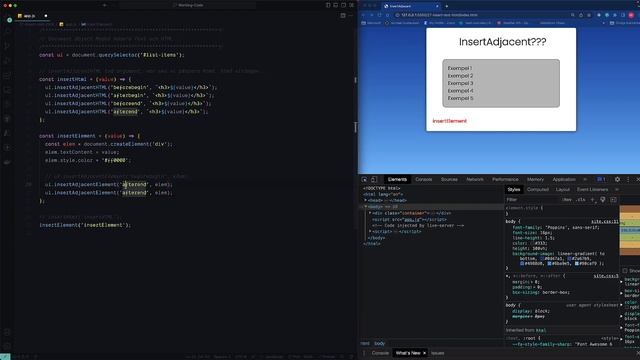
Task: Click the site.css:11 source link for body
Action: point(605,222)
